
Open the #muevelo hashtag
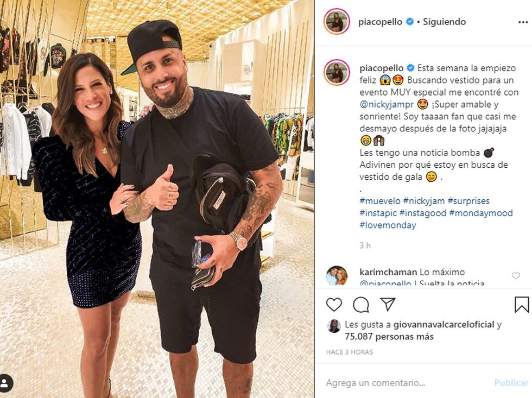point(380,201)
